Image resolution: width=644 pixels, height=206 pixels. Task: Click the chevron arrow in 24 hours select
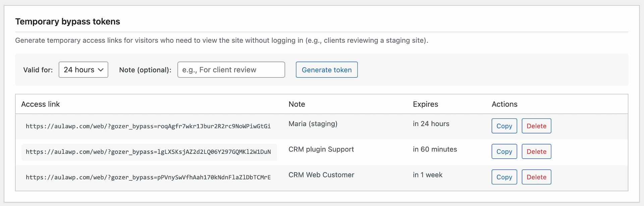[x=101, y=70]
